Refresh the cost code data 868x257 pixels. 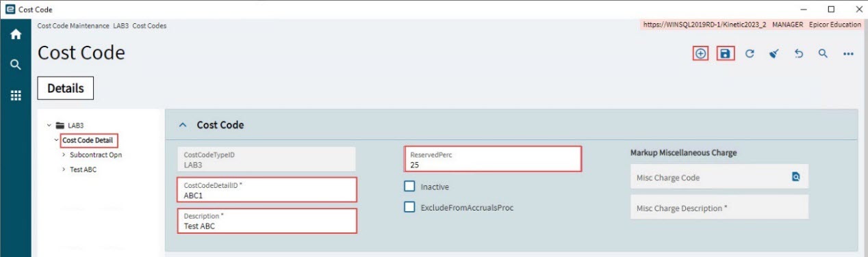pyautogui.click(x=750, y=53)
